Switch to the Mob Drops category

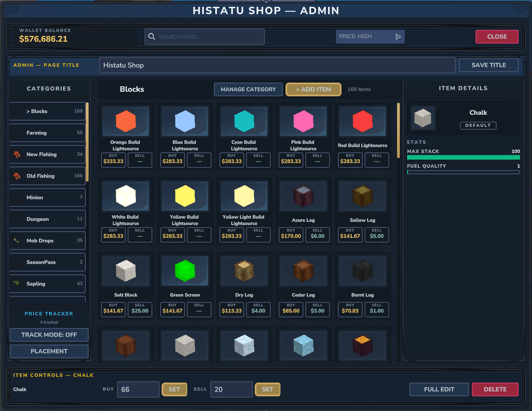pyautogui.click(x=47, y=240)
